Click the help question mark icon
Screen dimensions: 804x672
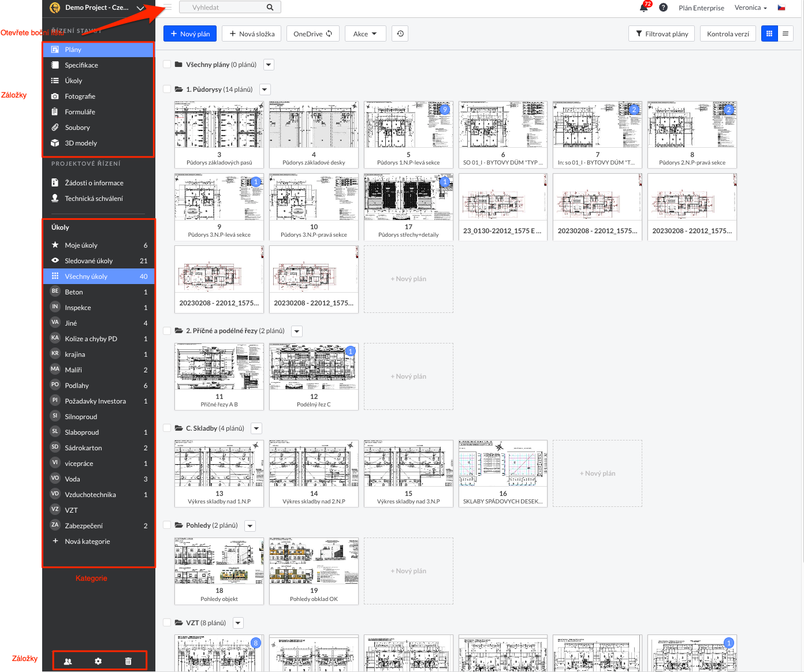pos(663,8)
